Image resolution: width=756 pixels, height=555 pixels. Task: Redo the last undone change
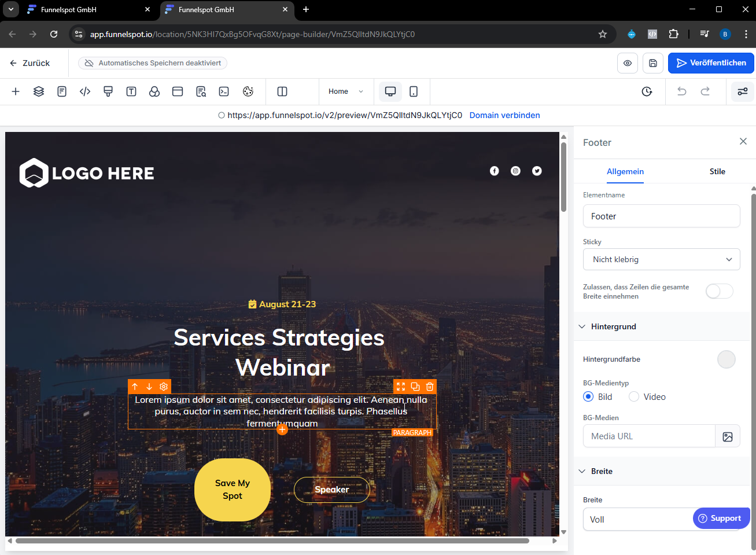(x=705, y=91)
